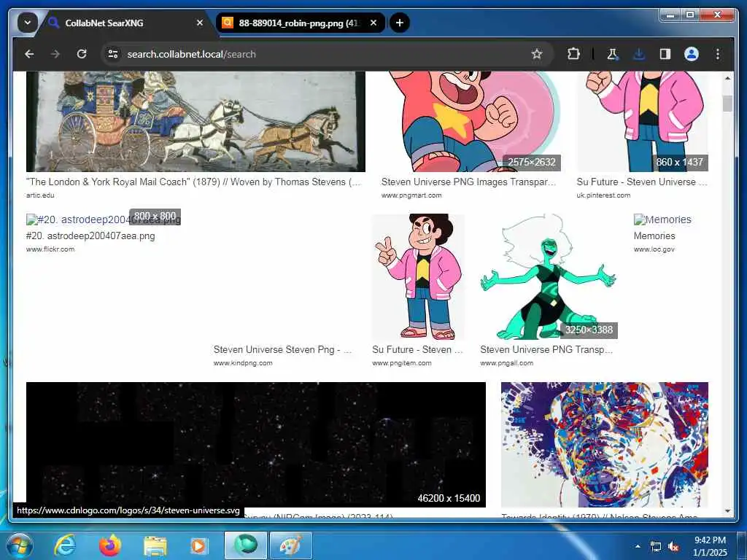Close the CollabNet SearXNG tab
747x560 pixels.
tap(200, 23)
